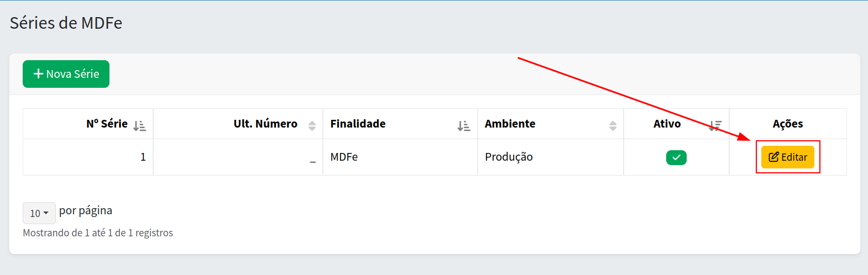Click the Finalidade column sort icon
868x275 pixels.
[x=463, y=126]
